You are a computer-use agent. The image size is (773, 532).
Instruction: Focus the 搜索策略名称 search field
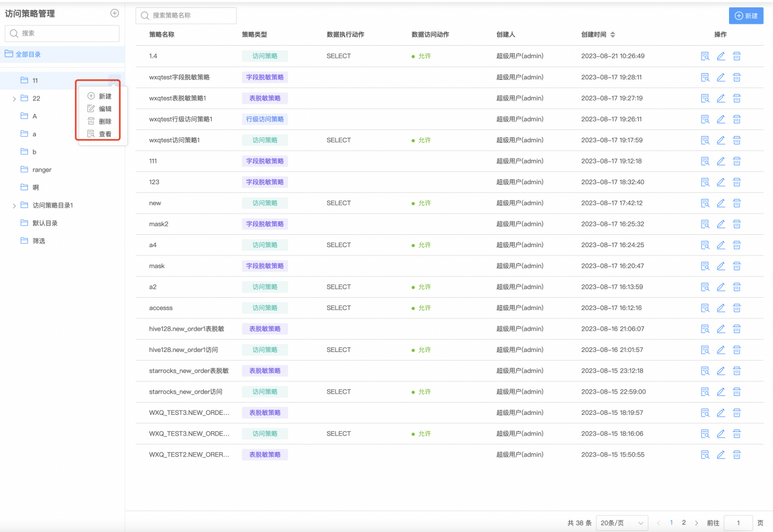[x=186, y=15]
